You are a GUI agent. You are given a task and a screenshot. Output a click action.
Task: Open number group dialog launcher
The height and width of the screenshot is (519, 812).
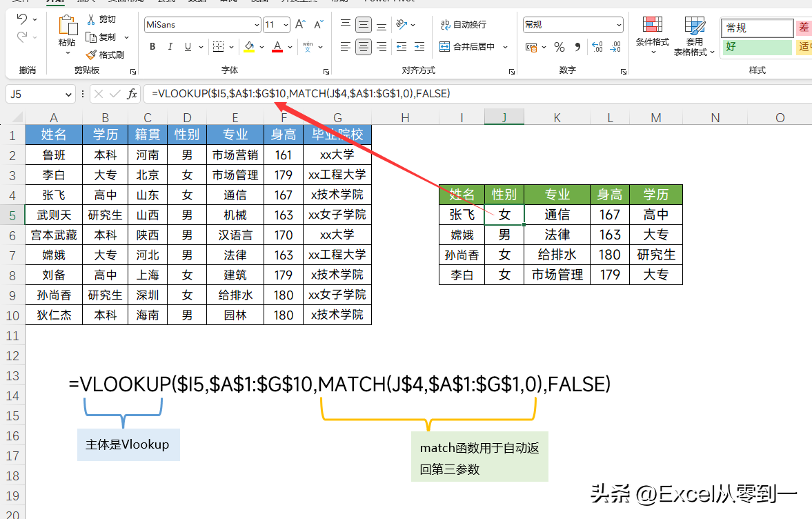click(x=624, y=72)
